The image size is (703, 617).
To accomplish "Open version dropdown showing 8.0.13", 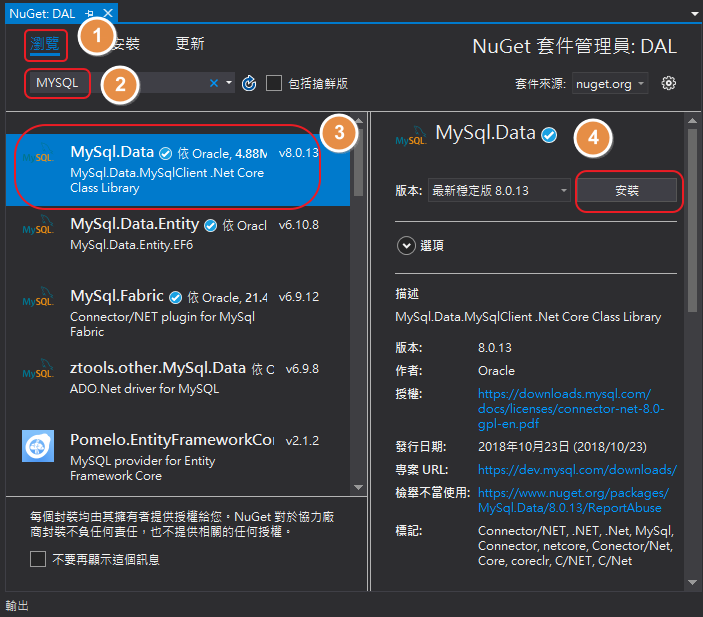I will click(x=499, y=191).
